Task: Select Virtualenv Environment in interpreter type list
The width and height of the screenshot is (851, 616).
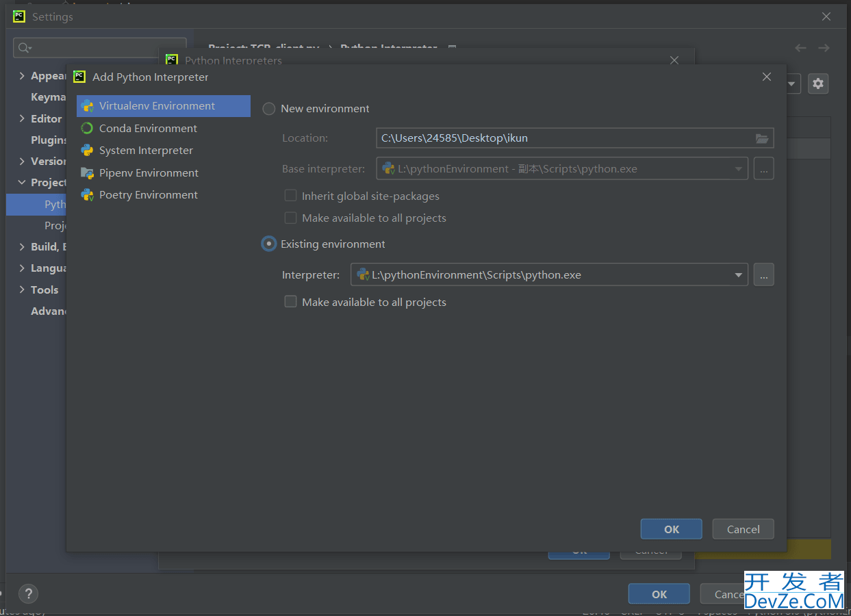Action: 164,106
